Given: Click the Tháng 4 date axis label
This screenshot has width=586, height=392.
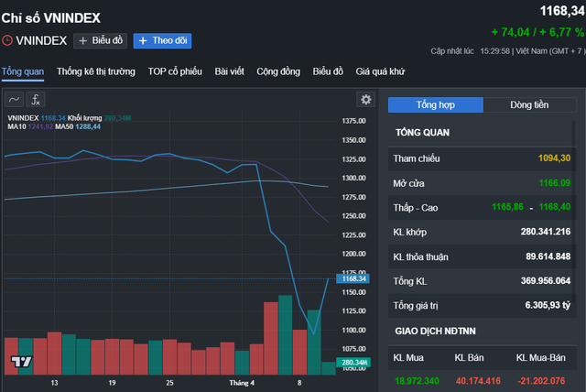Looking at the screenshot, I should tap(242, 383).
